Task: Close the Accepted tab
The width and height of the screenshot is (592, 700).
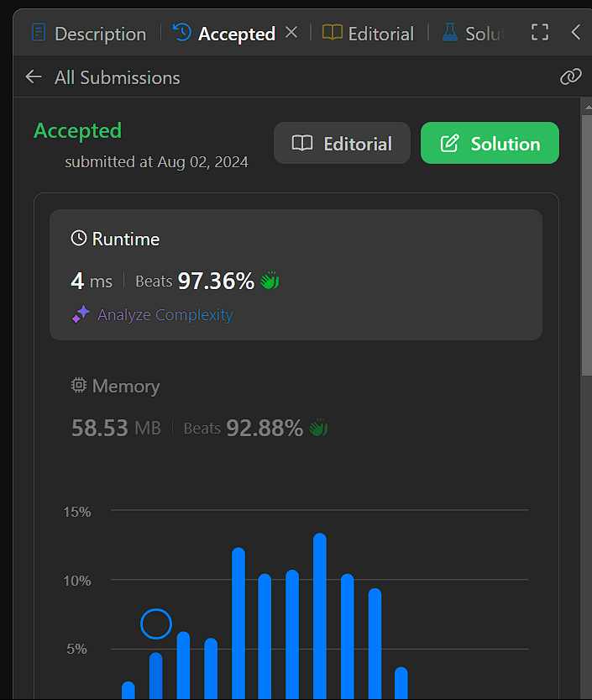Action: pos(291,33)
